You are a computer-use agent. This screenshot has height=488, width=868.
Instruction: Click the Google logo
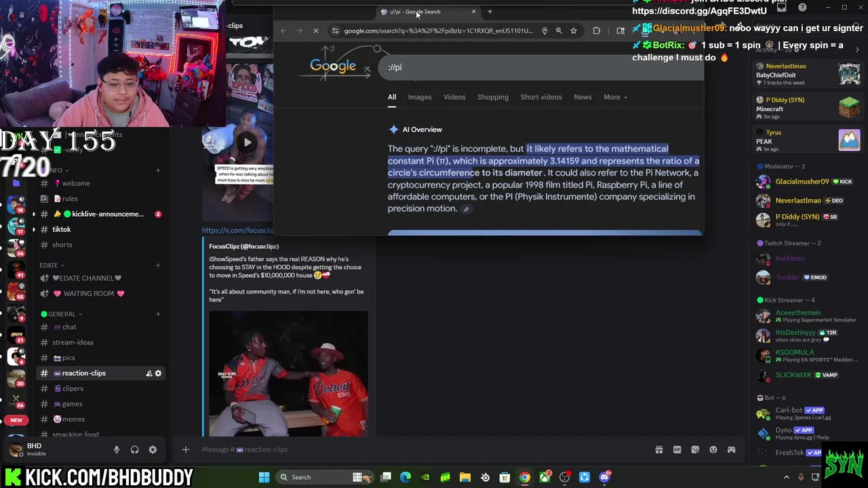point(333,66)
